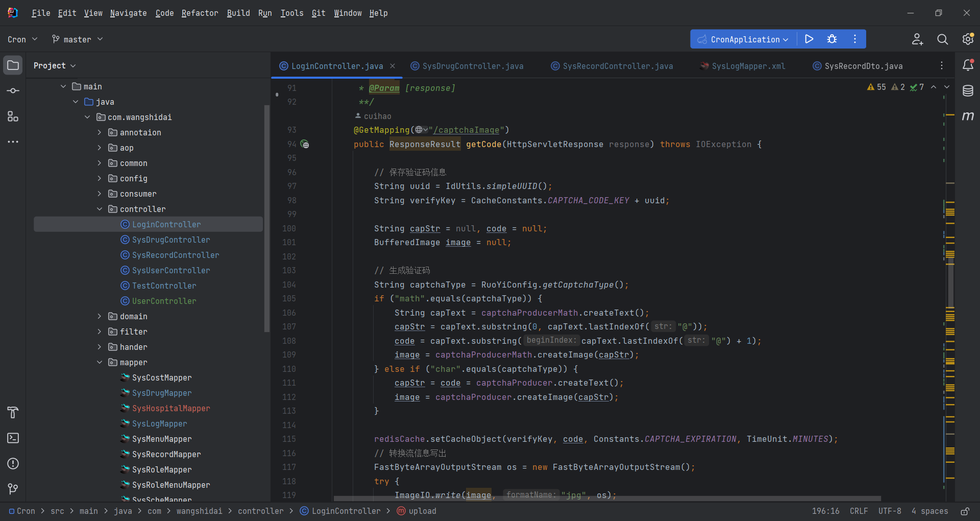Open the master branch dropdown
Image resolution: width=980 pixels, height=521 pixels.
tap(78, 39)
